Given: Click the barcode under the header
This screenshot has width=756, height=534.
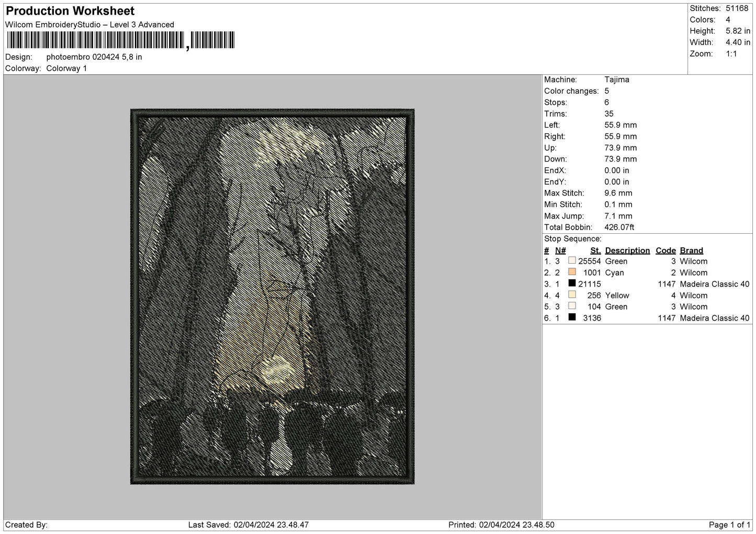Looking at the screenshot, I should point(120,40).
